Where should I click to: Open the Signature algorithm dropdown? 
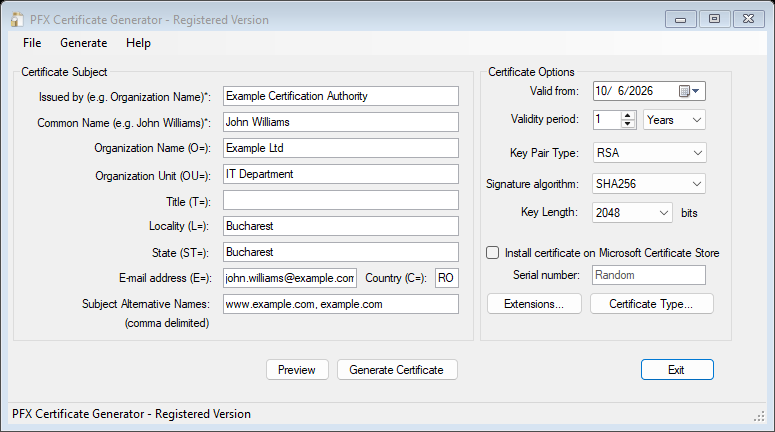pyautogui.click(x=649, y=184)
